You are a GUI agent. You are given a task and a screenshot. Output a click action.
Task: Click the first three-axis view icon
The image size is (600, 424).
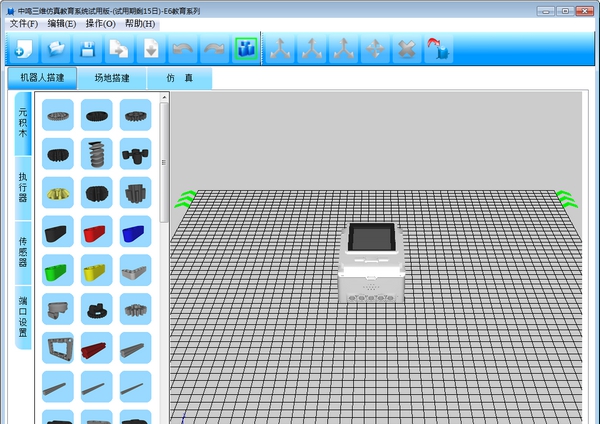pyautogui.click(x=280, y=49)
